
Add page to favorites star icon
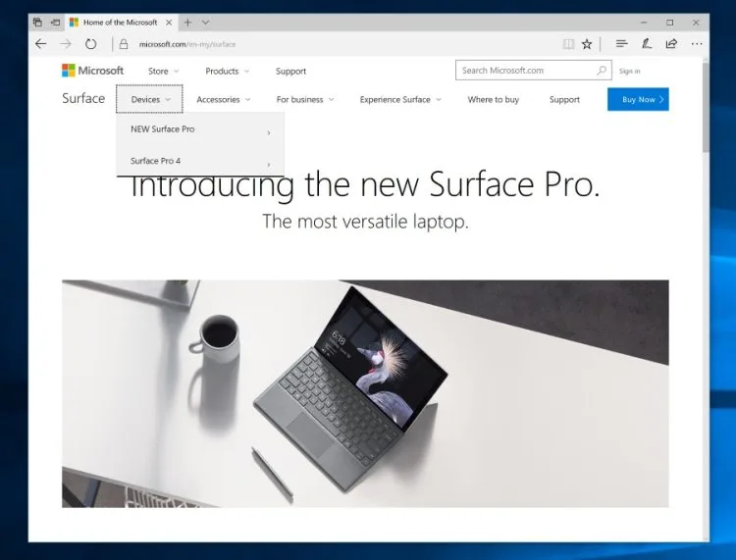[587, 44]
